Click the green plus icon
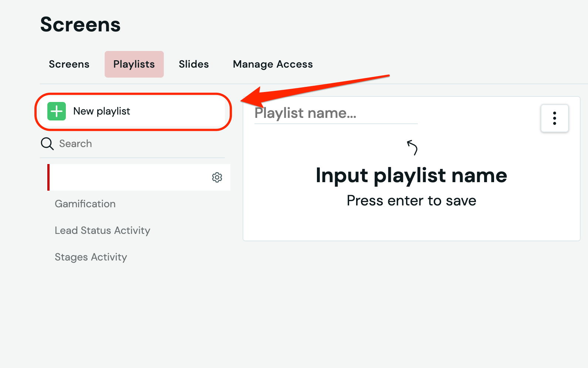 pos(57,111)
